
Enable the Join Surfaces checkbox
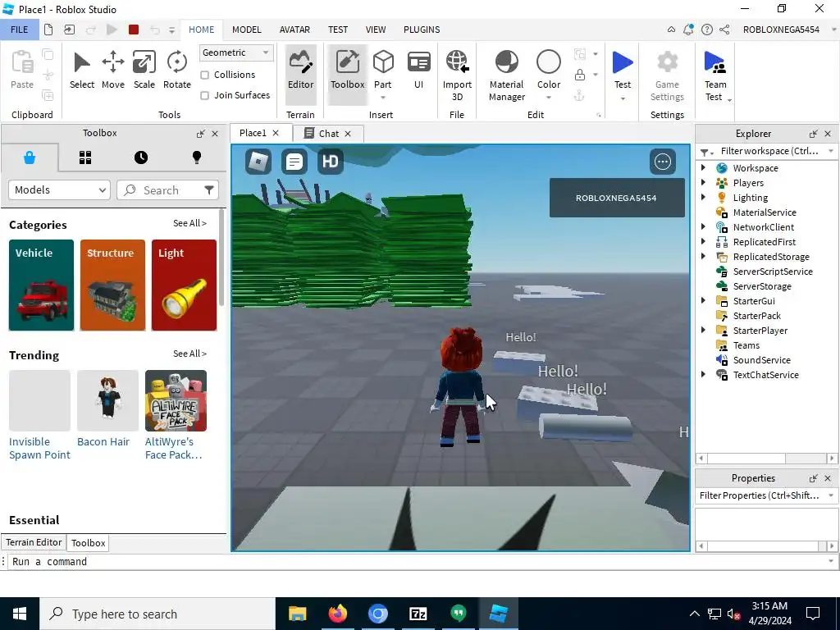click(204, 95)
